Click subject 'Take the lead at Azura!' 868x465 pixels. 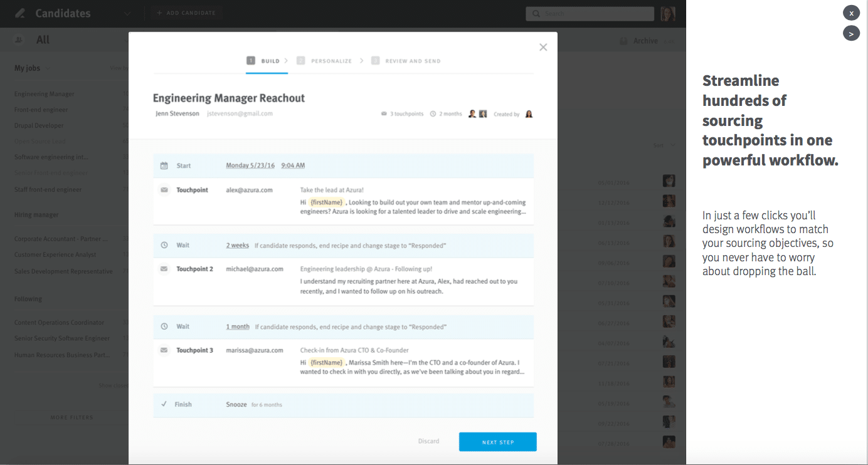tap(332, 190)
